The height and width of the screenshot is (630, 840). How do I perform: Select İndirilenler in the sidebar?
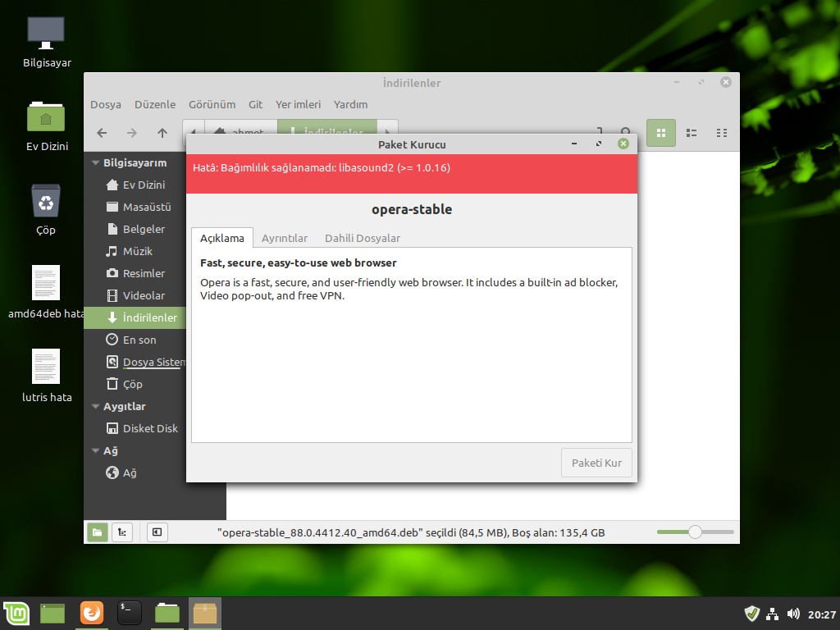tap(135, 317)
